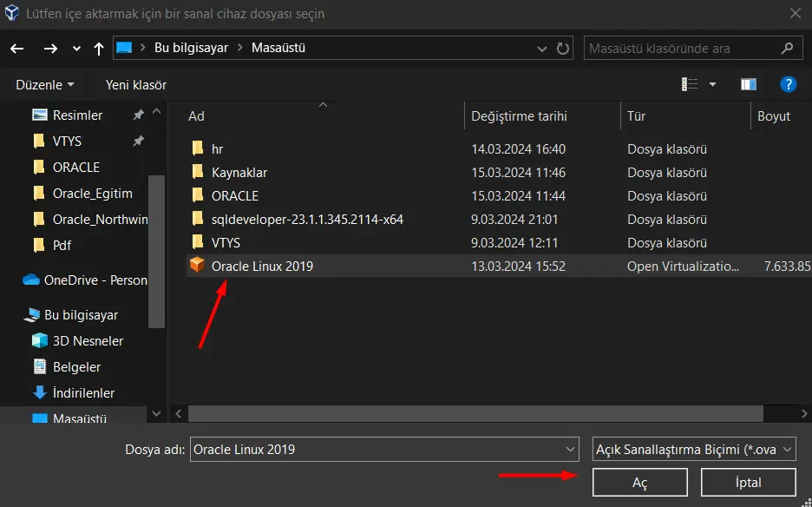
Task: Open the help question mark icon
Action: (x=788, y=84)
